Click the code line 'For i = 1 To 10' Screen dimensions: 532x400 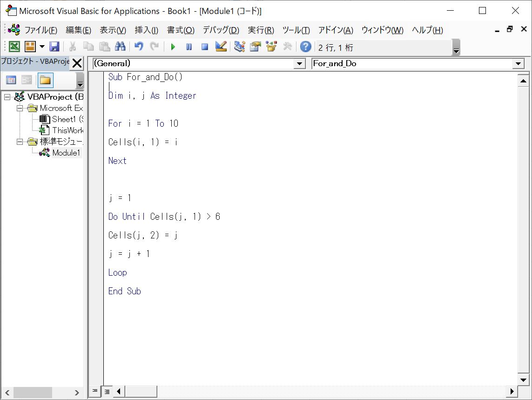click(143, 123)
